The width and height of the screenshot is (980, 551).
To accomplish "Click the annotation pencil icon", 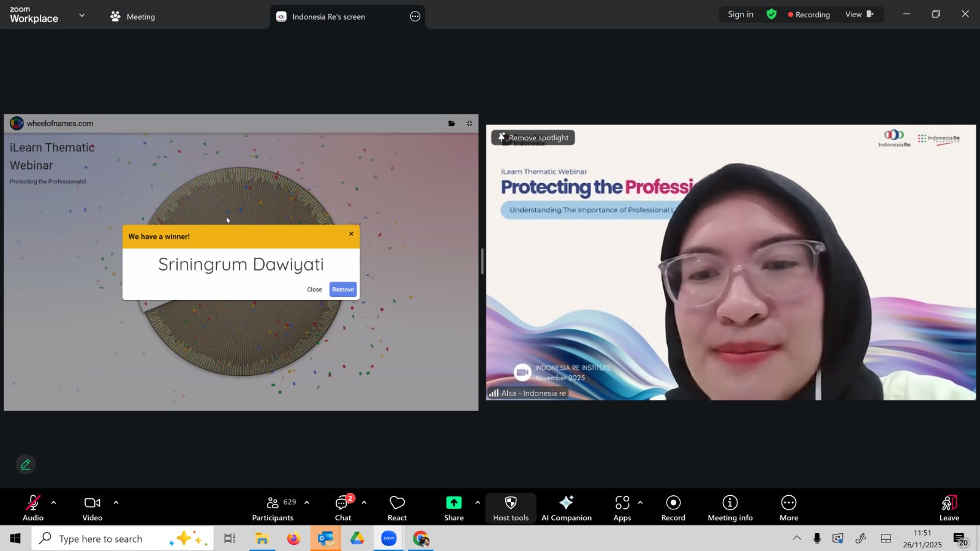I will point(26,465).
